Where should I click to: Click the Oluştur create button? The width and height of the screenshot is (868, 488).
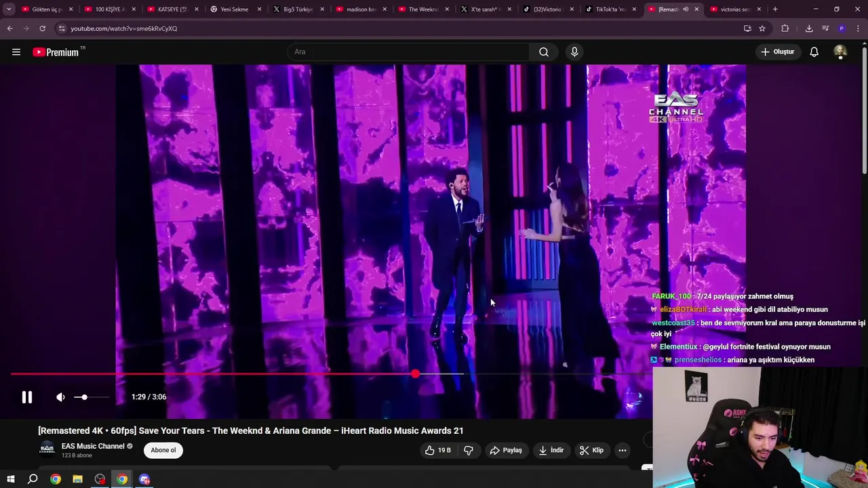click(x=777, y=52)
